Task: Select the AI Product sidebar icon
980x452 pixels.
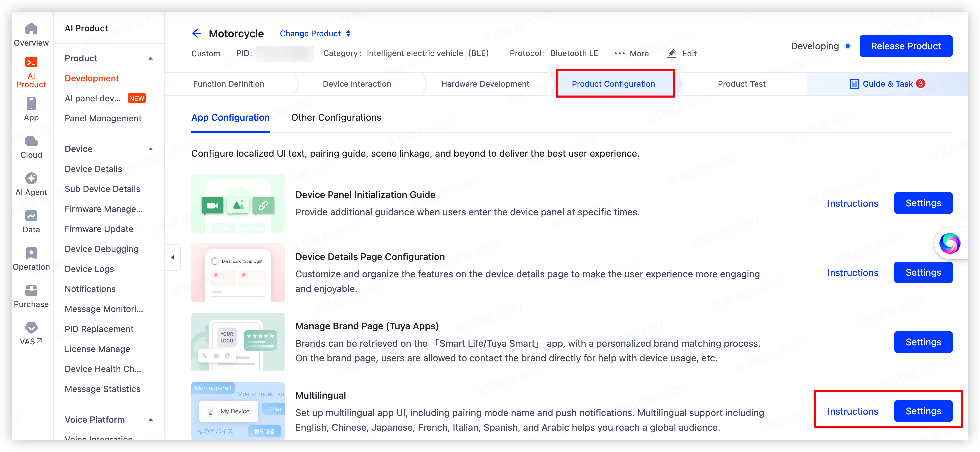Action: click(31, 62)
